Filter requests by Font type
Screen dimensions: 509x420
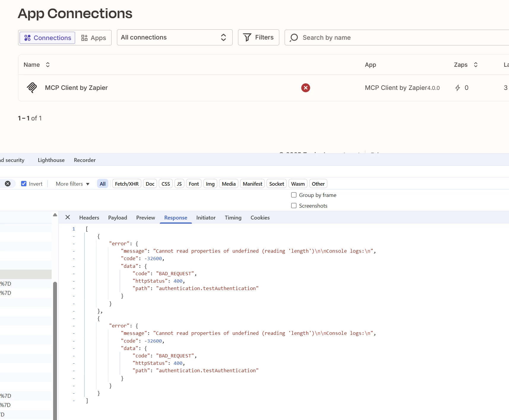coord(194,184)
